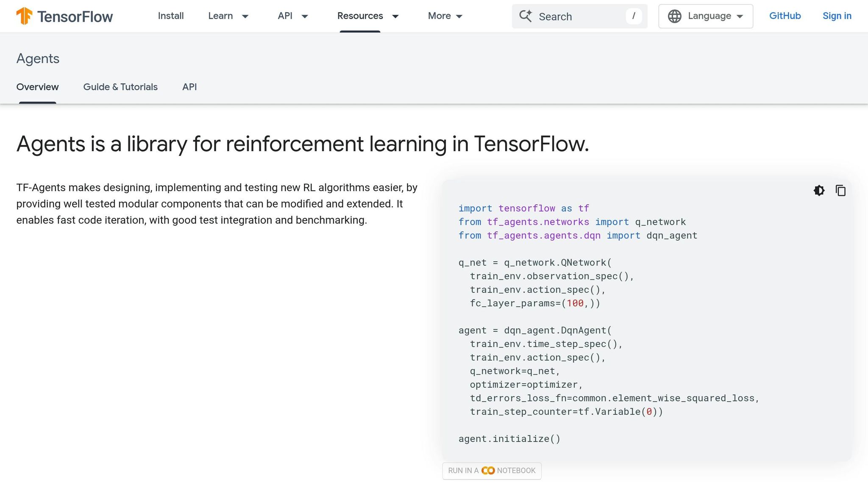The image size is (868, 488).
Task: Click the 'q_network=q_net,' code line
Action: coord(515,371)
